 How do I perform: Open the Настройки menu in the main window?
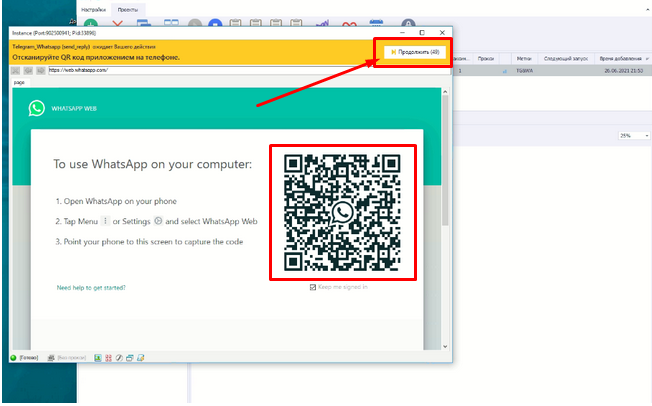click(94, 10)
